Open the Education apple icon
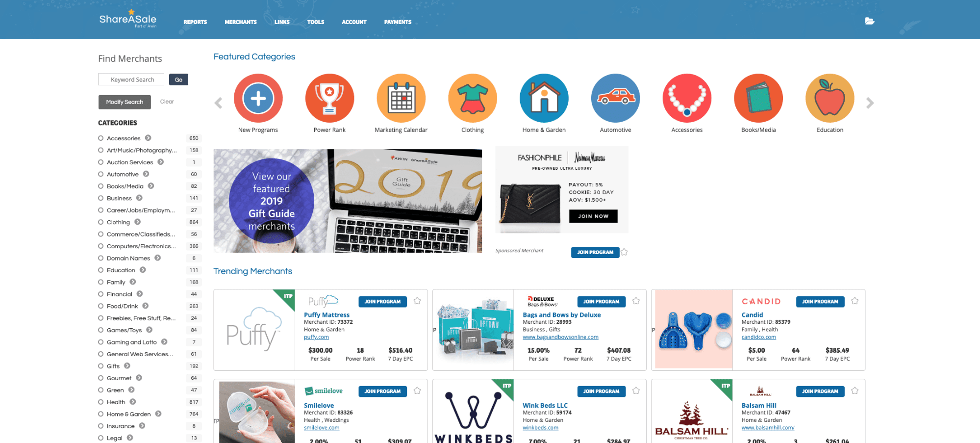The width and height of the screenshot is (980, 443). click(830, 98)
